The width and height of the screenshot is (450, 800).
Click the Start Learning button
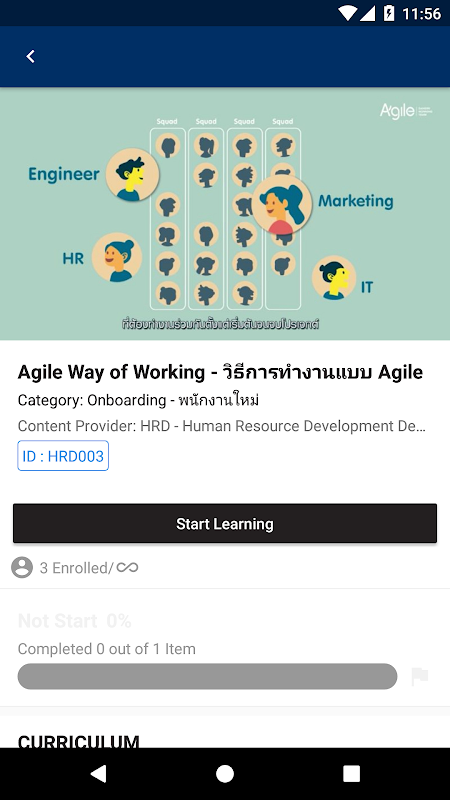pyautogui.click(x=225, y=523)
